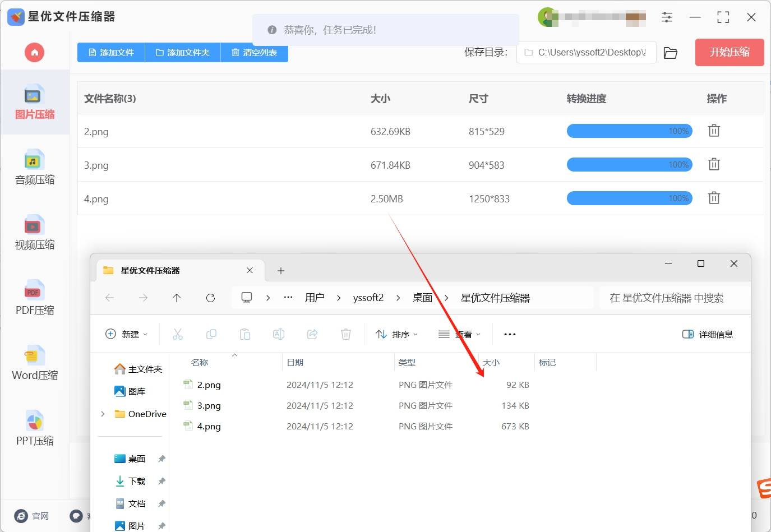This screenshot has width=771, height=532.
Task: Click the Explorer Copy icon
Action: point(211,334)
